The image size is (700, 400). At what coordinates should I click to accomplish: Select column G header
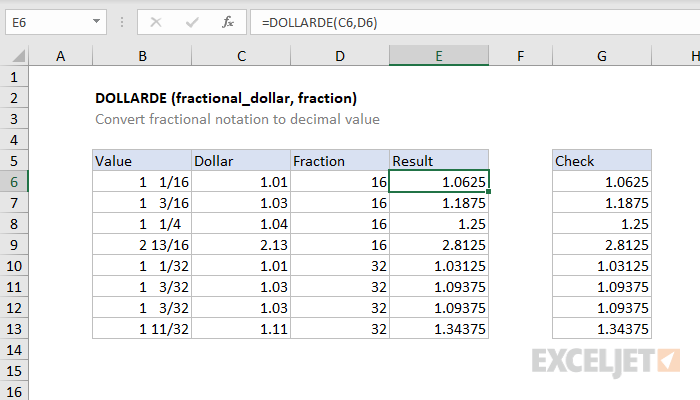click(x=601, y=56)
